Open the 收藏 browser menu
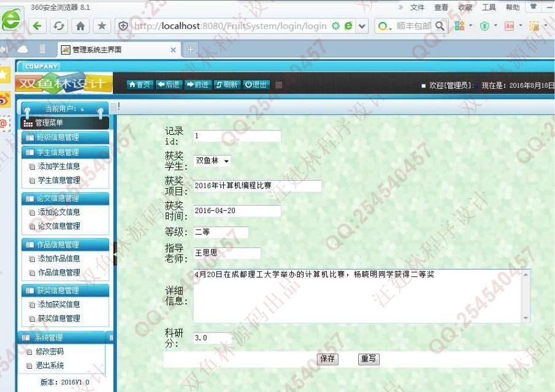 pos(465,7)
